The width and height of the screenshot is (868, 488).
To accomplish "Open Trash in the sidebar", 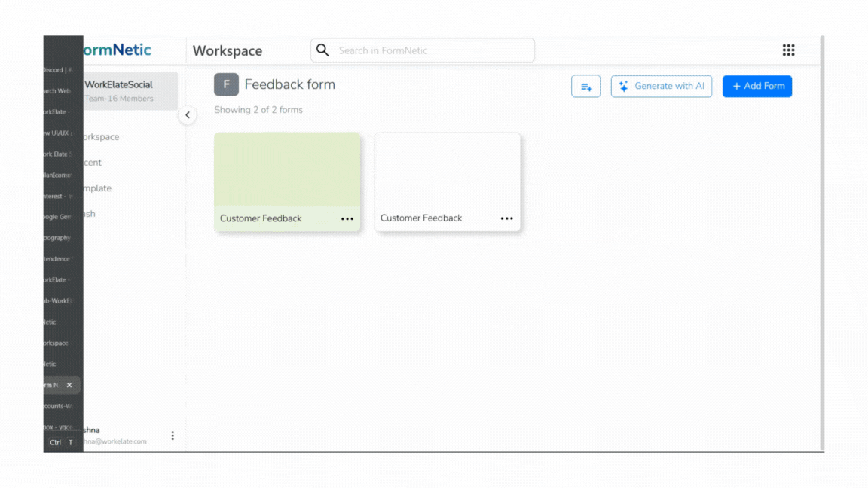I will coord(90,214).
